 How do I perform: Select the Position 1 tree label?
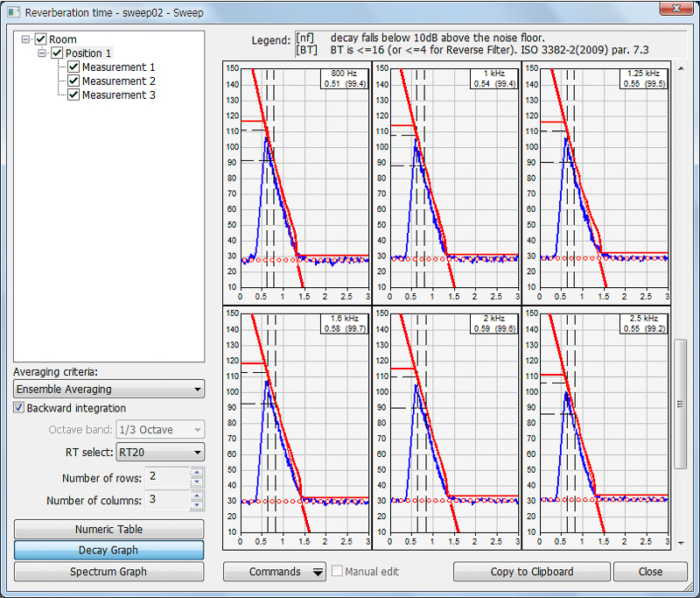pyautogui.click(x=88, y=53)
